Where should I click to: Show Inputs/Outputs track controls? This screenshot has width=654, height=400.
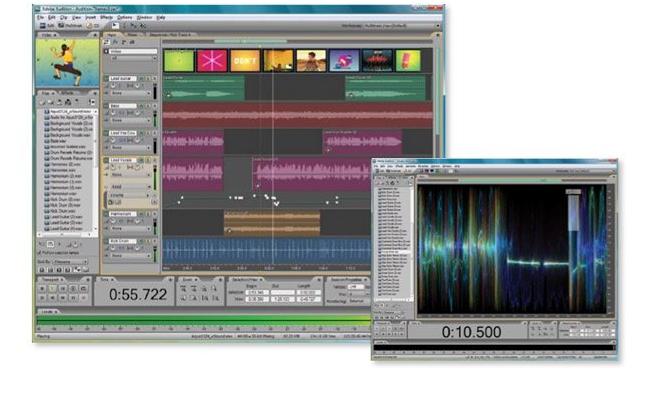(x=106, y=42)
